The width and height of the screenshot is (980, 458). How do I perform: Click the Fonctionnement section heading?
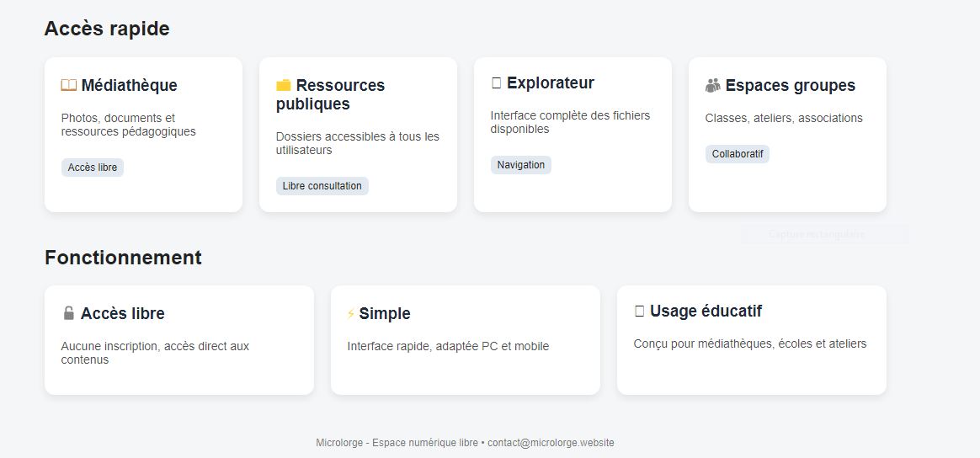[x=123, y=258]
